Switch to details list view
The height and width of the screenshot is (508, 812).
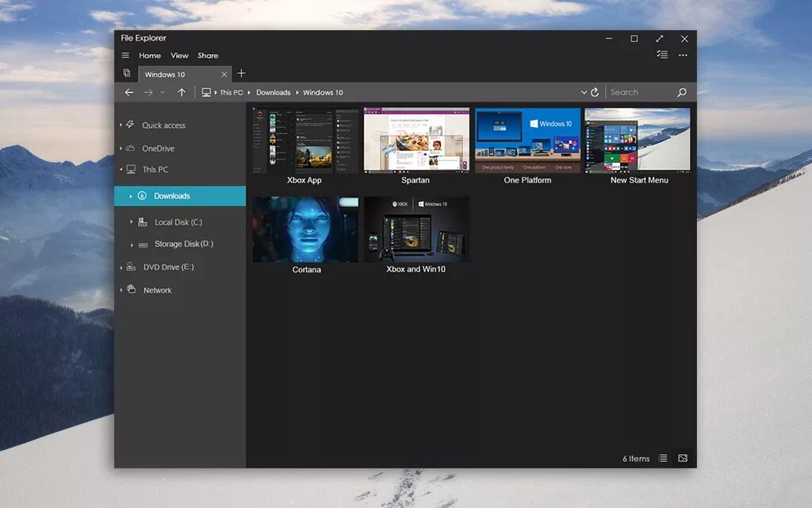click(663, 458)
